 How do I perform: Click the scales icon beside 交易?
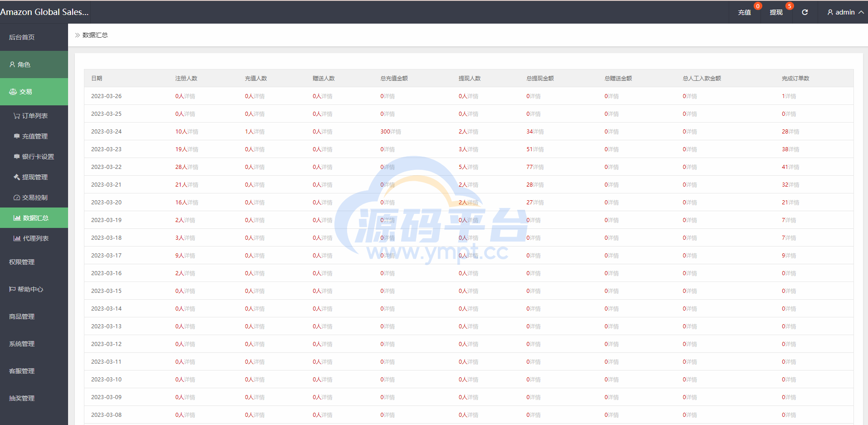pyautogui.click(x=13, y=92)
